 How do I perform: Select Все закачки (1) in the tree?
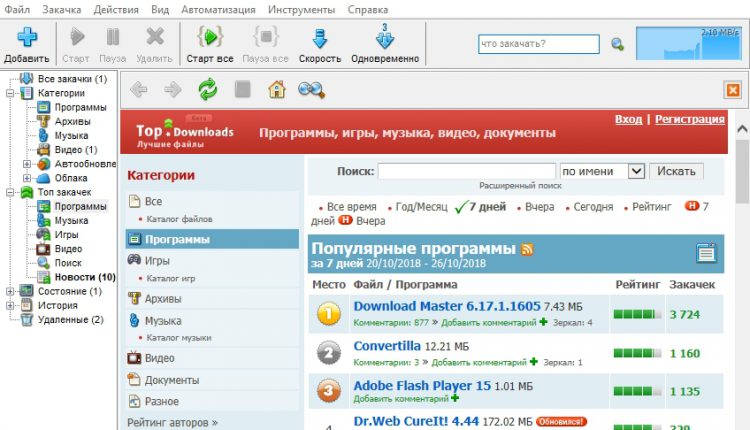(x=72, y=79)
